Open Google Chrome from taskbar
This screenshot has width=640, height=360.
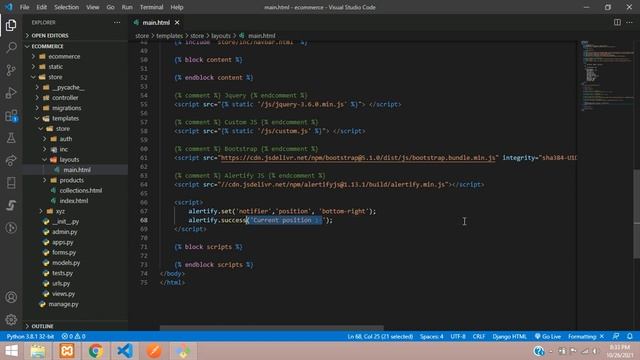[96, 351]
